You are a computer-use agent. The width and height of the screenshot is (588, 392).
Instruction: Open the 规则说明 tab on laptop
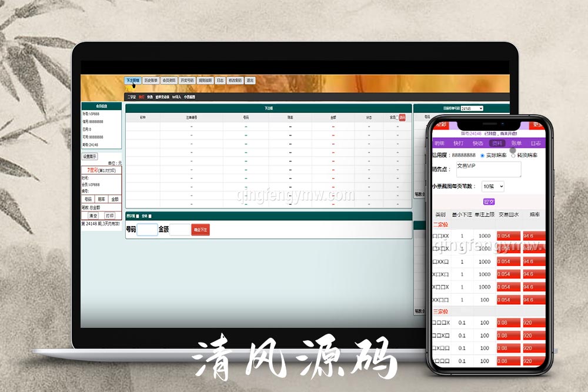(x=205, y=81)
